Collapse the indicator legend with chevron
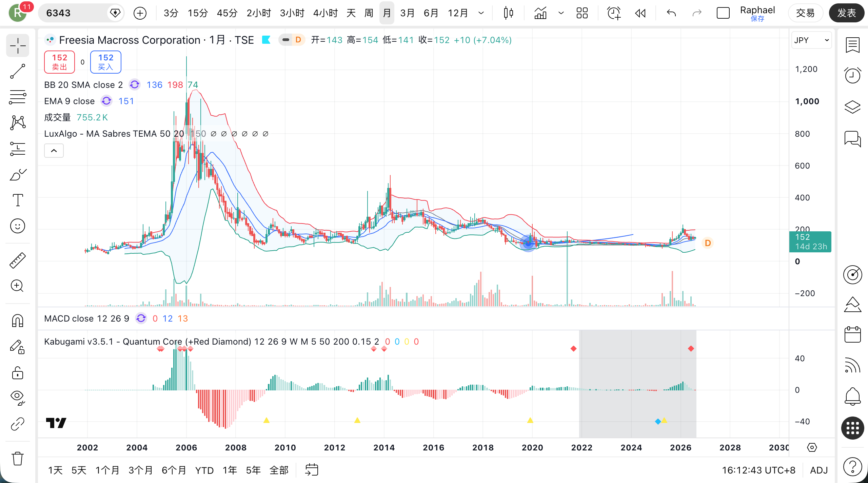This screenshot has width=868, height=483. click(x=54, y=151)
